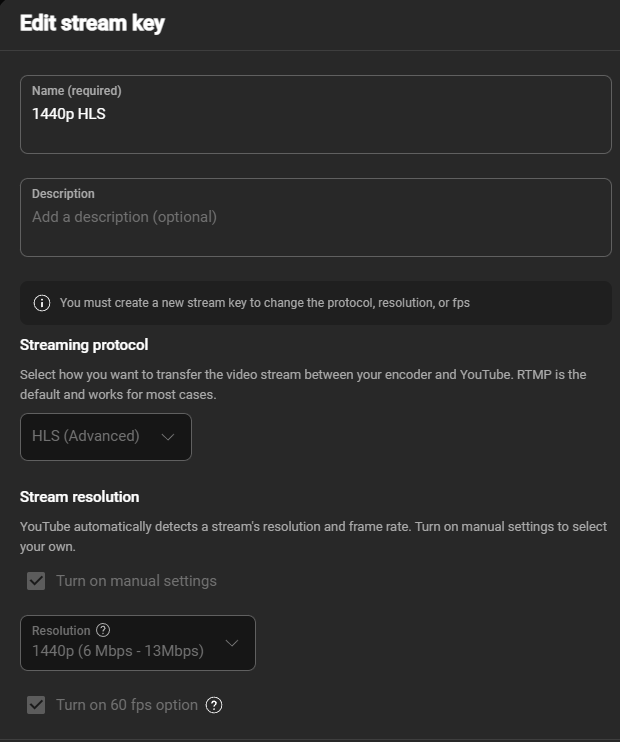Click the "Stream resolution" section heading
The height and width of the screenshot is (742, 620).
(80, 497)
